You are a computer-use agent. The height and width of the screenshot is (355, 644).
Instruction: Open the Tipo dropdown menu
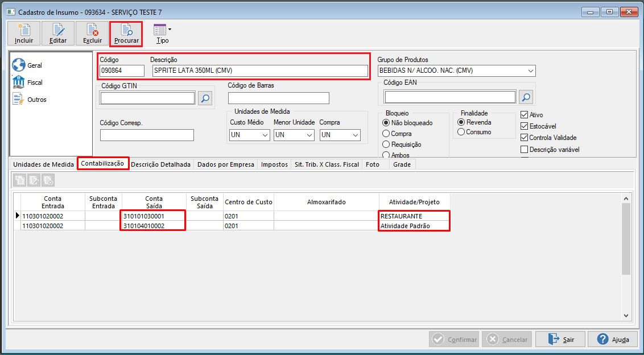(162, 33)
